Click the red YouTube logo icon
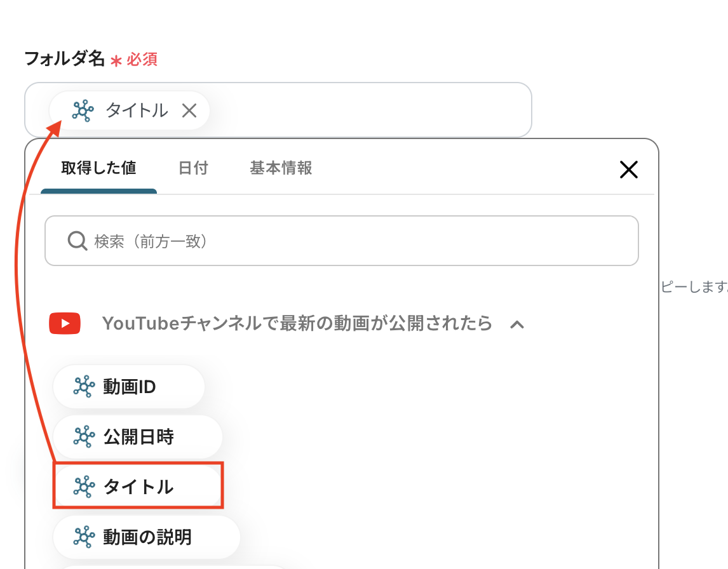This screenshot has height=569, width=728. point(65,324)
